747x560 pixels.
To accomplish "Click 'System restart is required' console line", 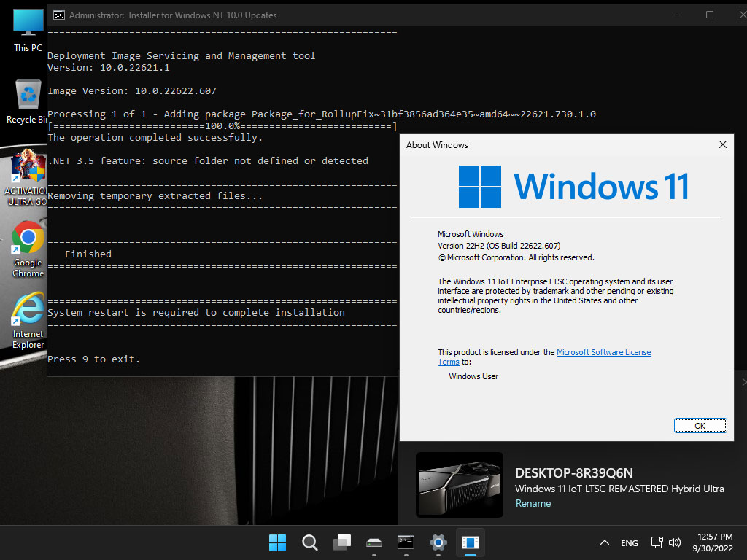I will coord(196,312).
